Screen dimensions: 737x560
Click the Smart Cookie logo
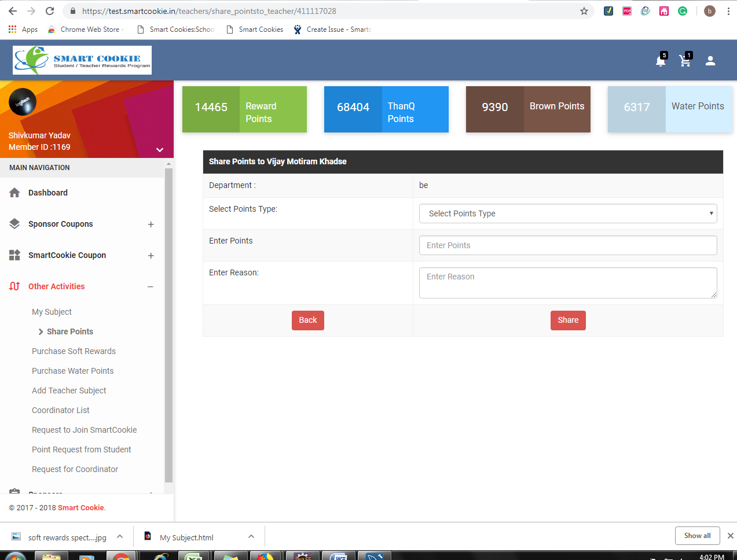point(82,60)
